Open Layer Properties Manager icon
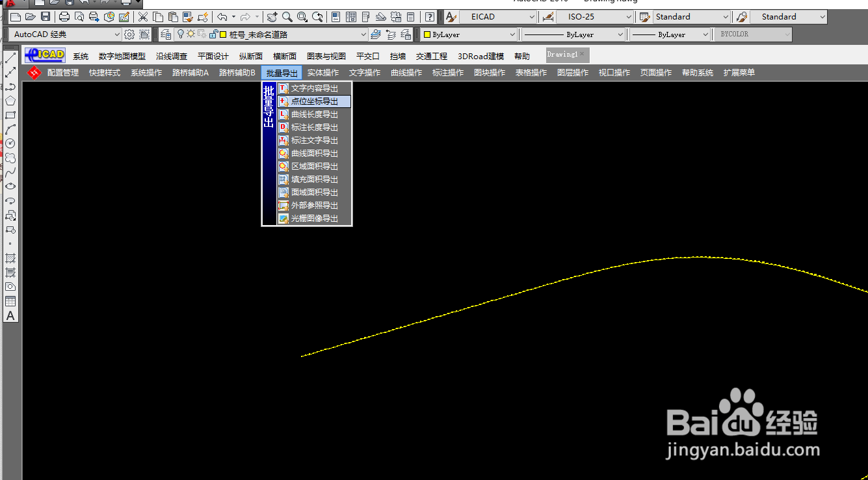This screenshot has width=868, height=480. coord(166,34)
